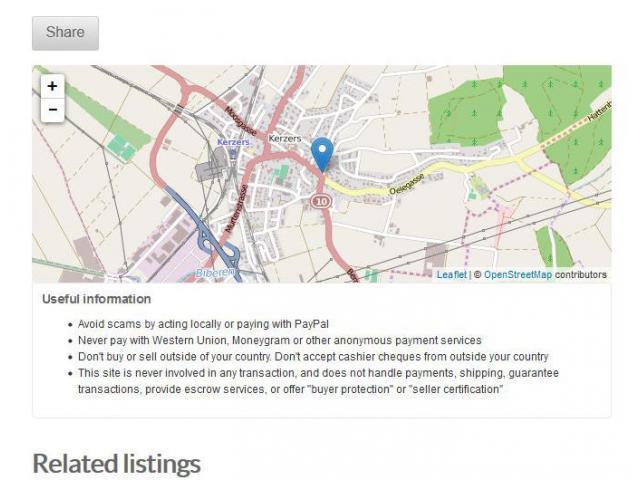This screenshot has height=480, width=640.
Task: Click the Useful information heading
Action: [97, 299]
